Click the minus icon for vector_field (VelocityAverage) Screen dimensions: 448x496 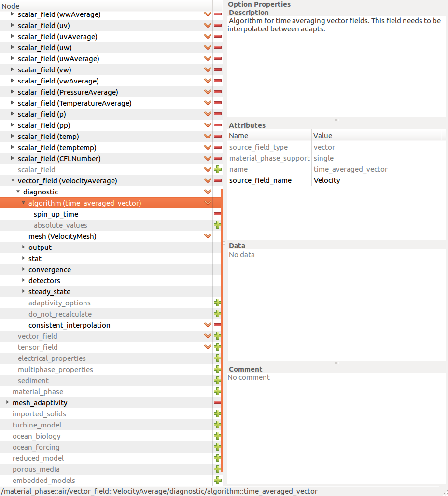218,180
